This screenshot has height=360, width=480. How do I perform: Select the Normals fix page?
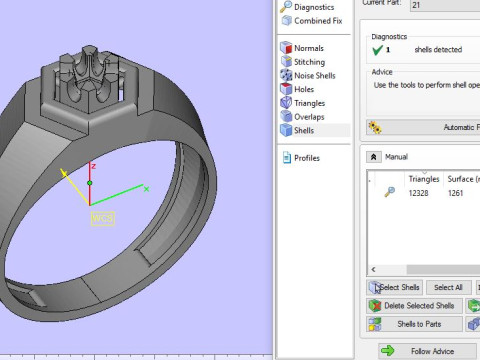coord(302,48)
